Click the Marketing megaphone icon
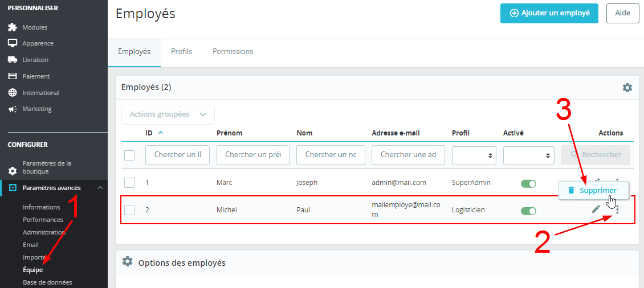The width and height of the screenshot is (644, 288). click(12, 109)
